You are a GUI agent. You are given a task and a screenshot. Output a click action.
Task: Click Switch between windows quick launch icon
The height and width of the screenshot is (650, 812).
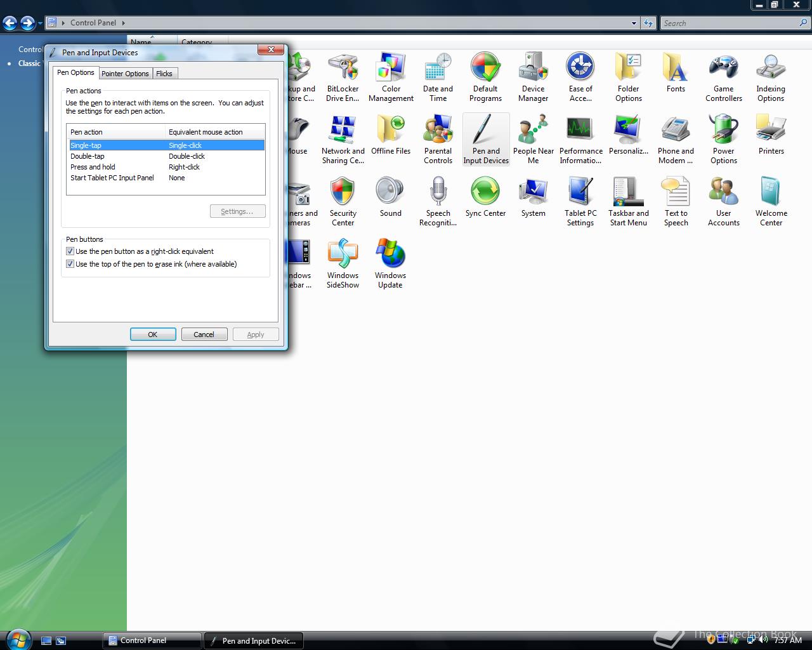point(61,641)
